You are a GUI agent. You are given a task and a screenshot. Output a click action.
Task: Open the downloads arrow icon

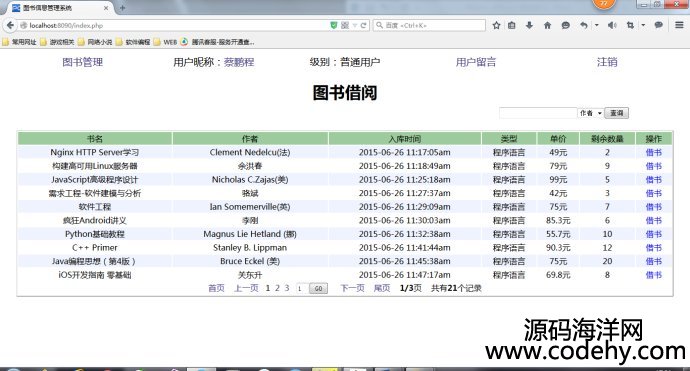pyautogui.click(x=529, y=26)
